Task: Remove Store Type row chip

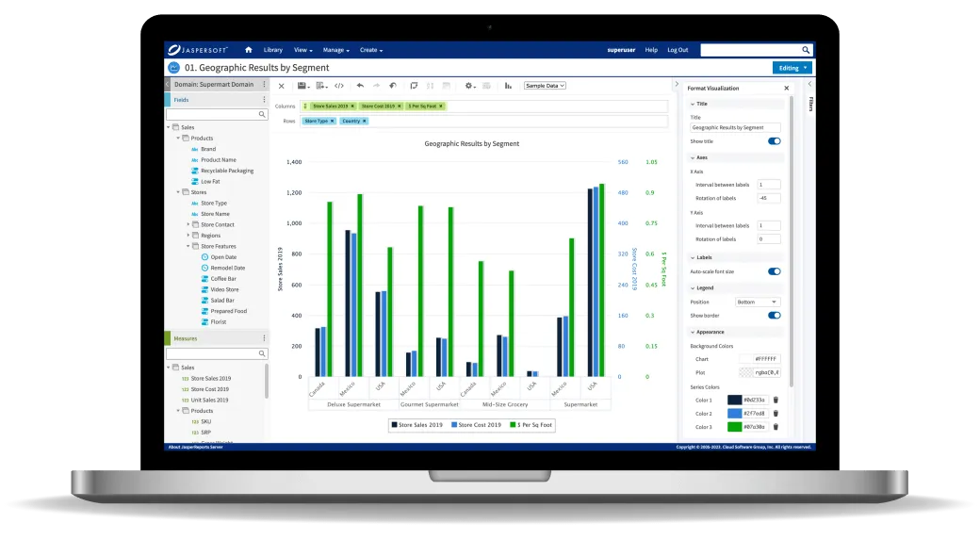Action: 332,122
